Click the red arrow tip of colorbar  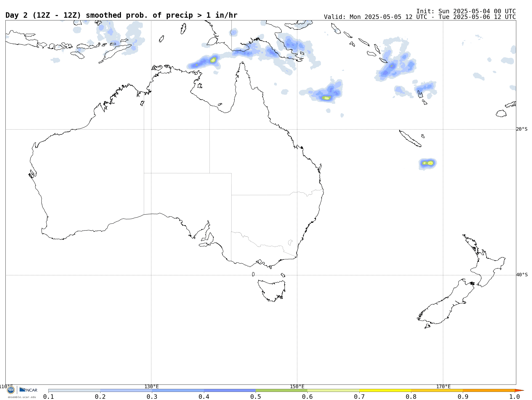pyautogui.click(x=519, y=390)
